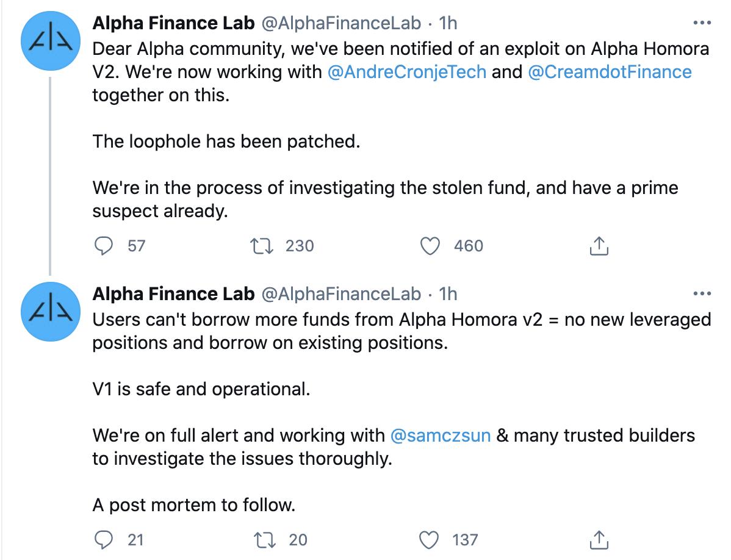Share the second tweet

pos(599,540)
